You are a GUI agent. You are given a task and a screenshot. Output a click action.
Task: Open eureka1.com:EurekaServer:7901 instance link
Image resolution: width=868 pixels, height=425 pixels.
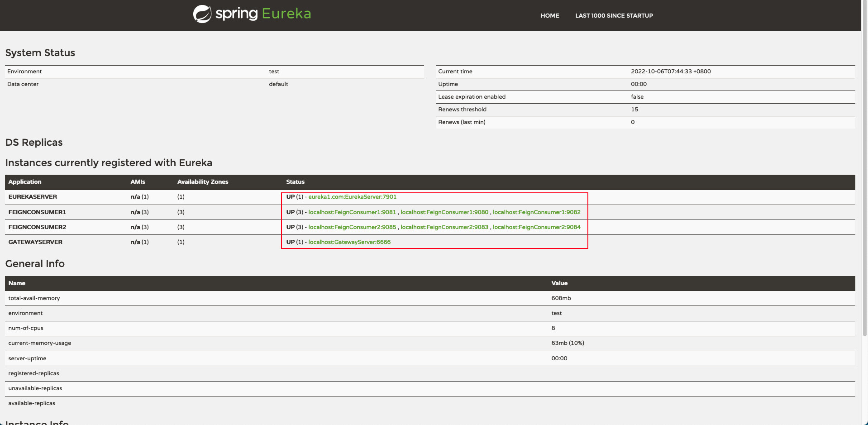pos(352,197)
